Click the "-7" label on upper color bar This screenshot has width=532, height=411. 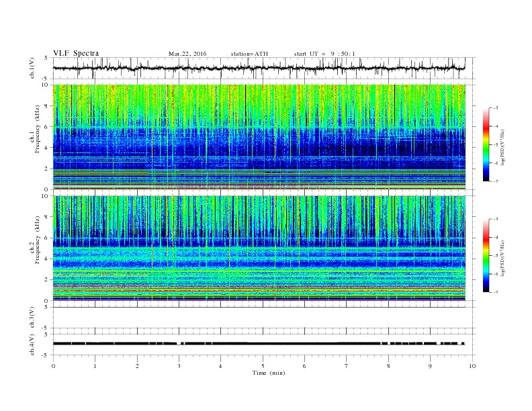click(x=495, y=181)
